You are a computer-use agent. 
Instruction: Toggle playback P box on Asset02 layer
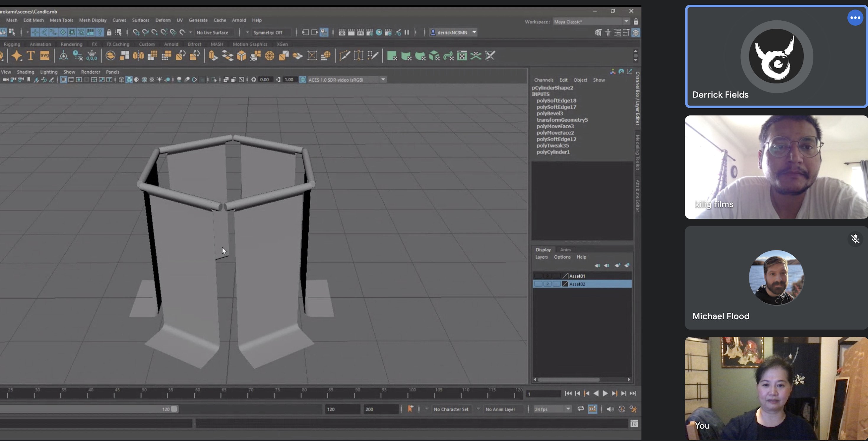coord(547,284)
